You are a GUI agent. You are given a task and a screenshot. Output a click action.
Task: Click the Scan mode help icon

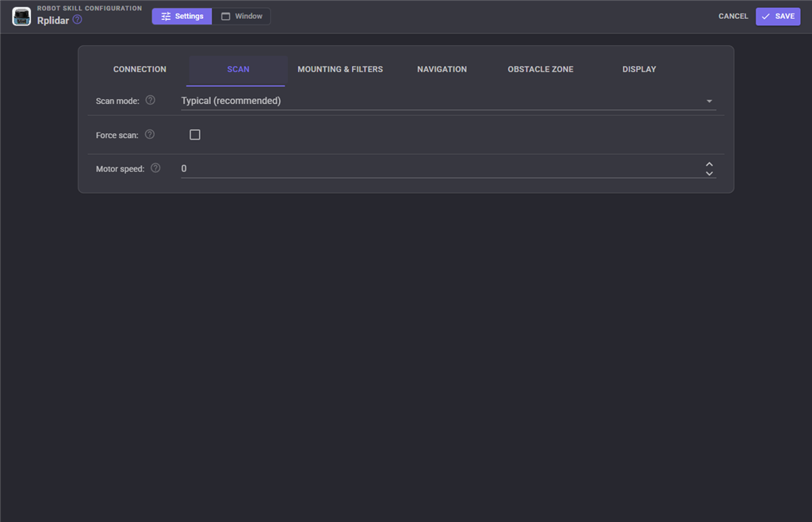point(150,100)
